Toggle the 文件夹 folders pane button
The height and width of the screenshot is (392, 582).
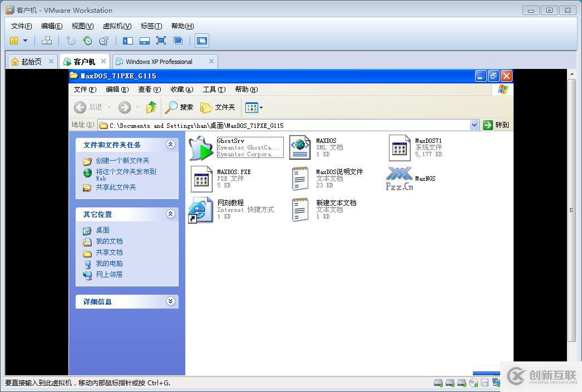218,107
